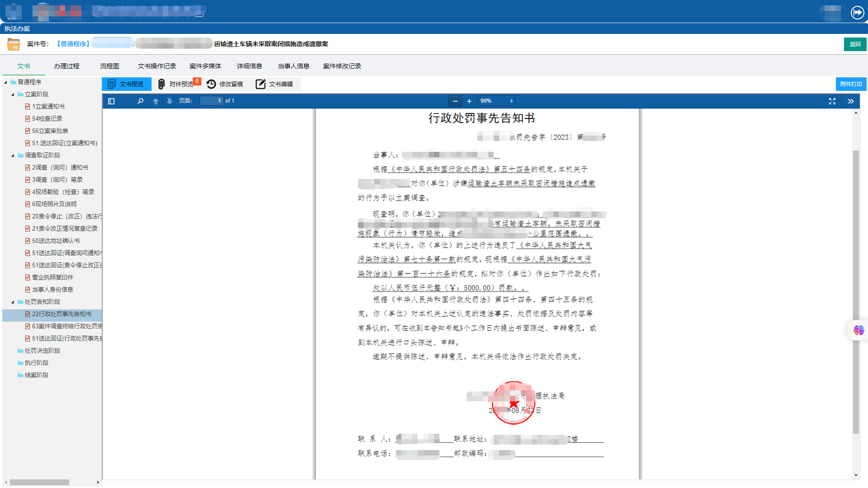Image resolution: width=868 pixels, height=488 pixels.
Task: Click the 返回 button
Action: [x=854, y=44]
